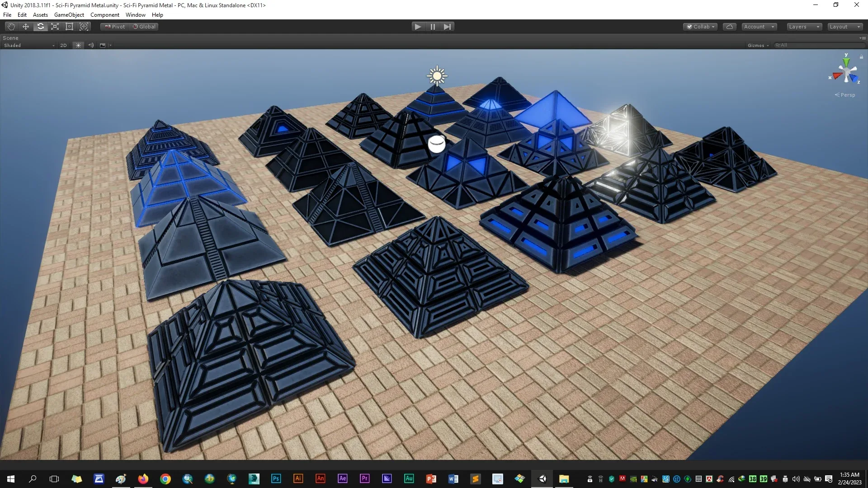868x488 pixels.
Task: Select the combined Transform tool
Action: tap(84, 27)
